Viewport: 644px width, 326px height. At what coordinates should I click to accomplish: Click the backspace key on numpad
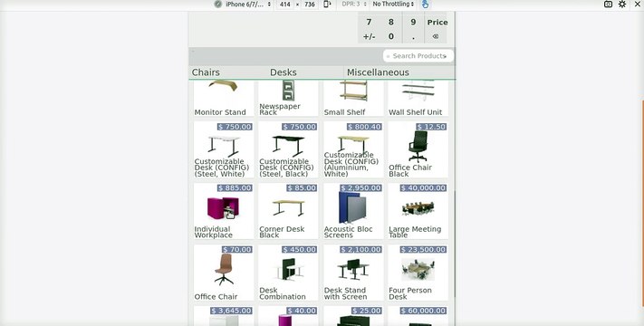[x=436, y=36]
